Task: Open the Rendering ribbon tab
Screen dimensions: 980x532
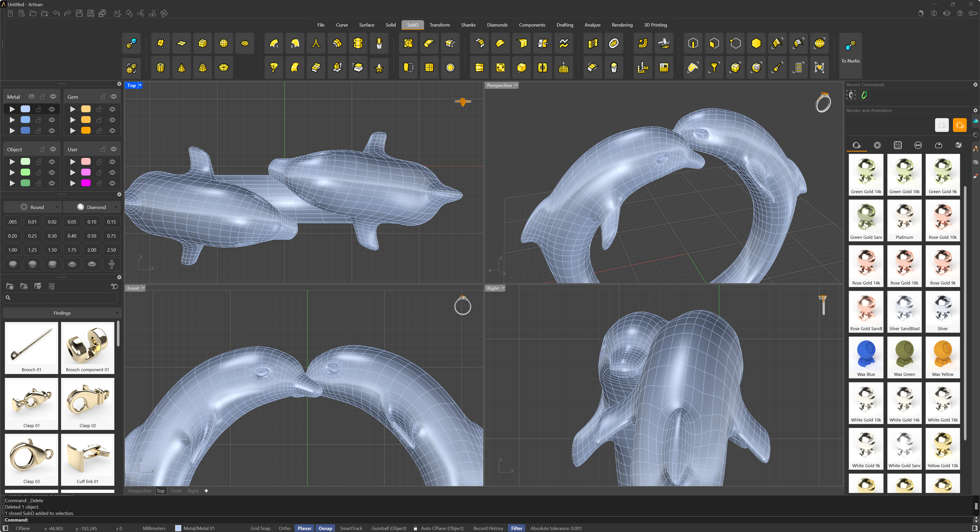Action: tap(622, 25)
